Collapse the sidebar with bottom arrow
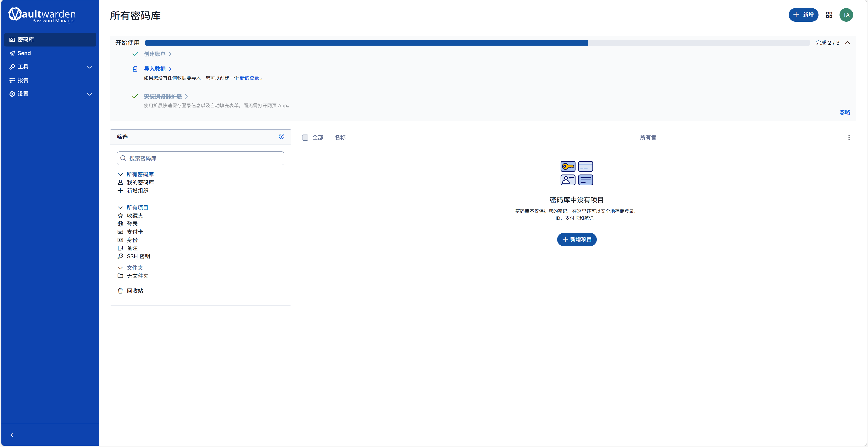868x447 pixels. point(12,435)
